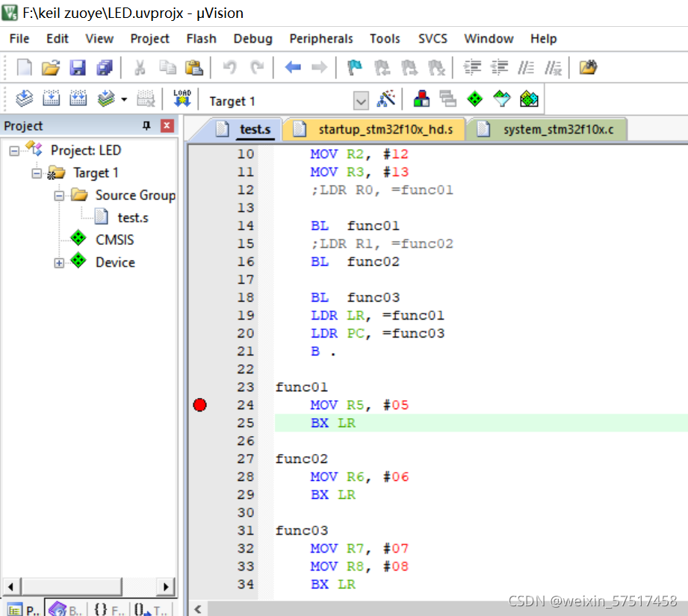Open Manage Run-Time Environment green diamond icon

[475, 99]
